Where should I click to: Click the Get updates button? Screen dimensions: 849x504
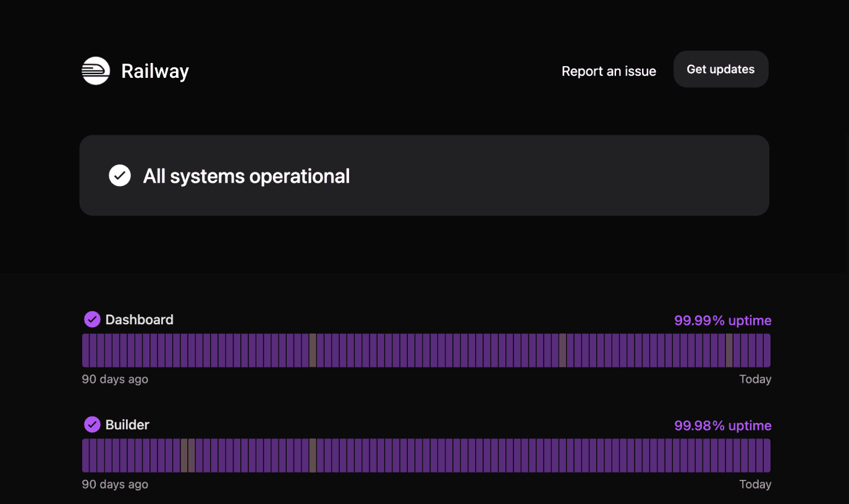(x=720, y=69)
